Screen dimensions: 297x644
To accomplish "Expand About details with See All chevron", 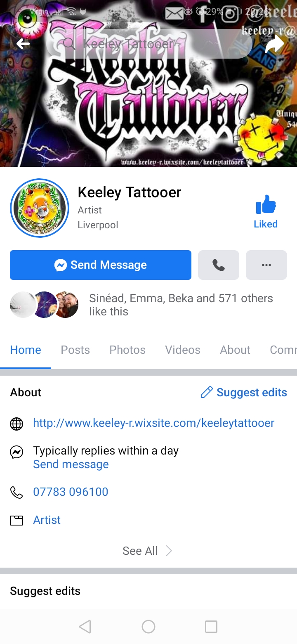I will pyautogui.click(x=168, y=551).
